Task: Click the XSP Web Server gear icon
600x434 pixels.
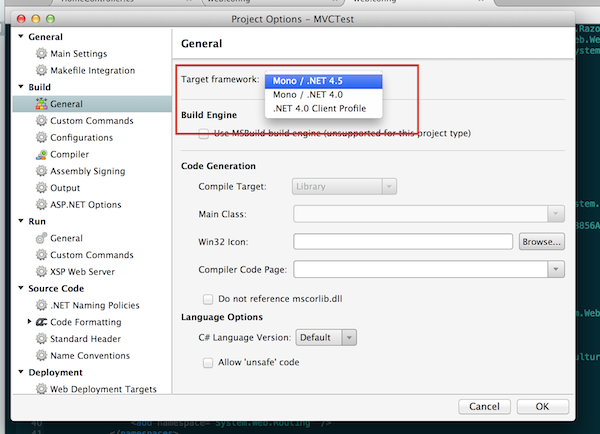Action: (41, 272)
